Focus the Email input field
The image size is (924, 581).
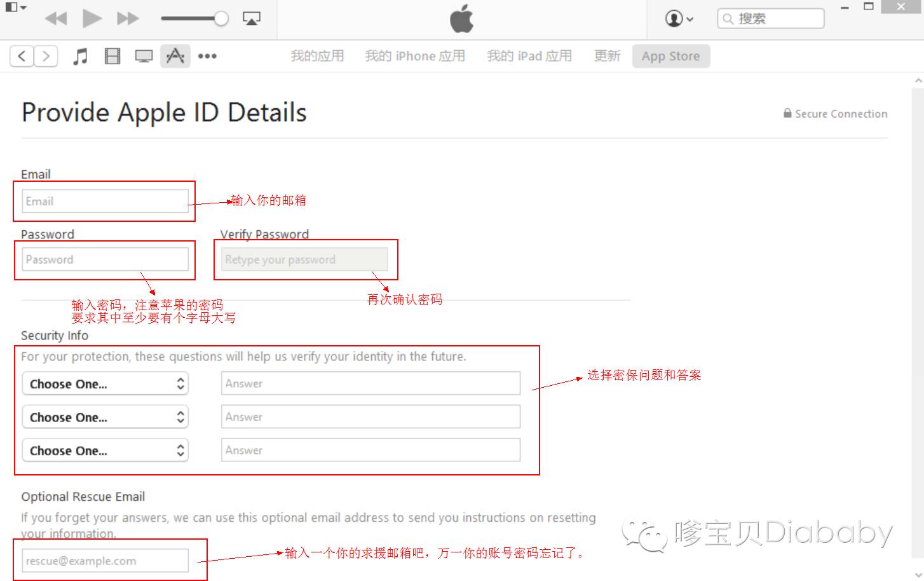[105, 201]
